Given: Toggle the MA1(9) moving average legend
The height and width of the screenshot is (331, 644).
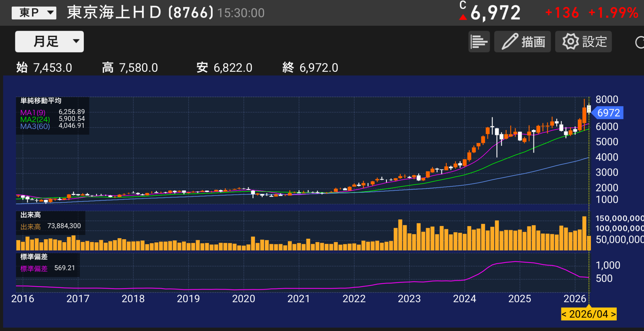Looking at the screenshot, I should point(33,112).
